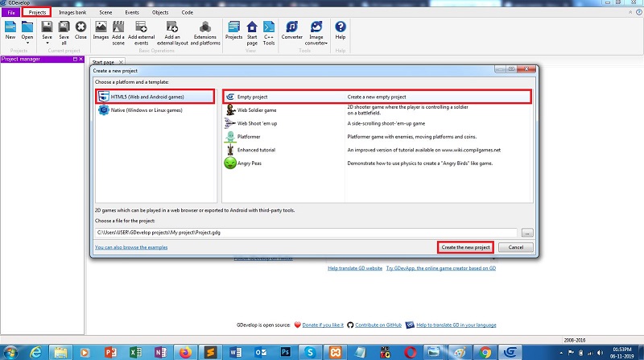Select the Enhanced tutorial template
The width and height of the screenshot is (644, 360).
pyautogui.click(x=377, y=150)
